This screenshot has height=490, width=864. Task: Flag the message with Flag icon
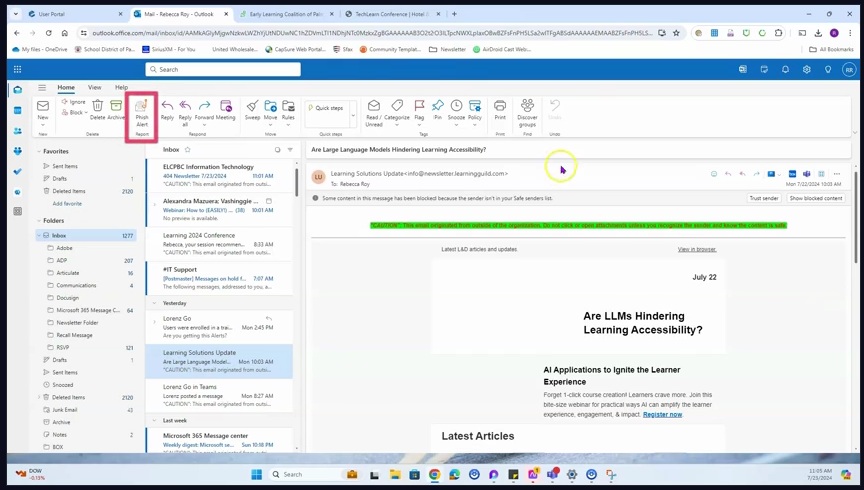pyautogui.click(x=419, y=105)
